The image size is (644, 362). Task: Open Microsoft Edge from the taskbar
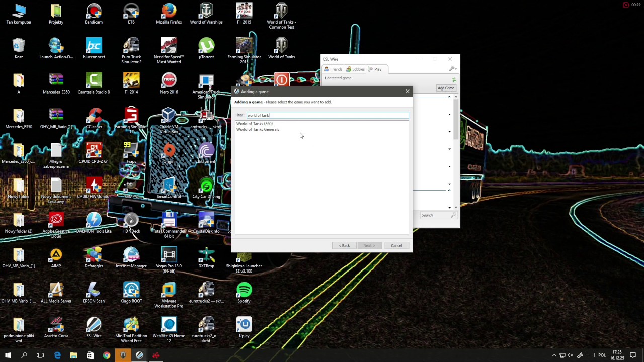tap(57, 355)
